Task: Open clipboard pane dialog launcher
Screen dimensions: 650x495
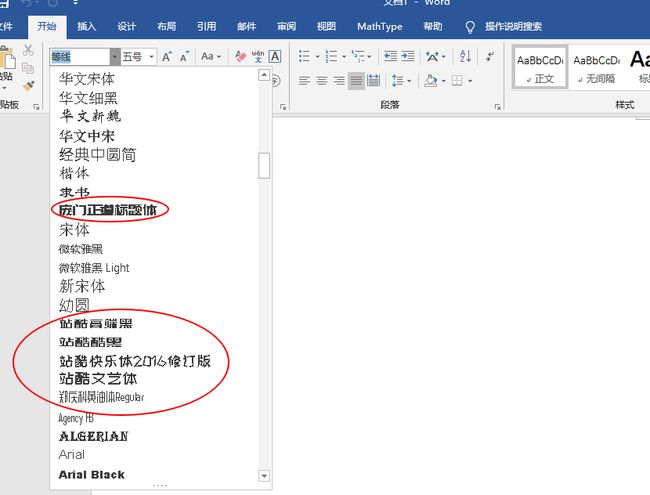Action: (36, 107)
